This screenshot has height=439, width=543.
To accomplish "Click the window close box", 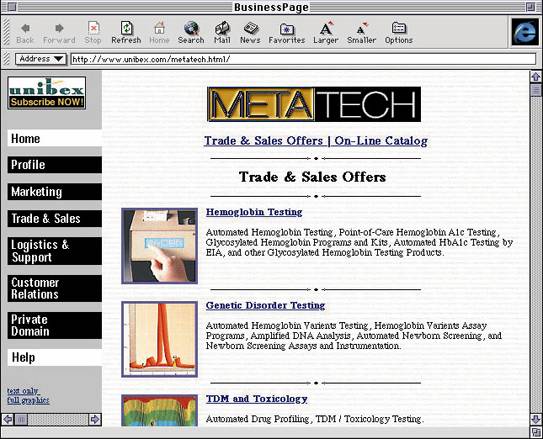I will [11, 7].
